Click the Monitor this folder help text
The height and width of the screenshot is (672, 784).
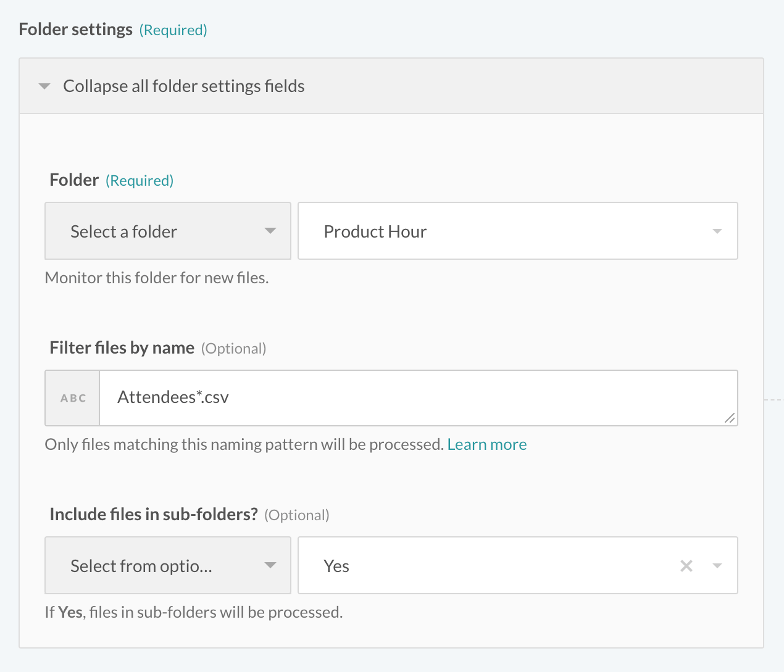pos(157,278)
